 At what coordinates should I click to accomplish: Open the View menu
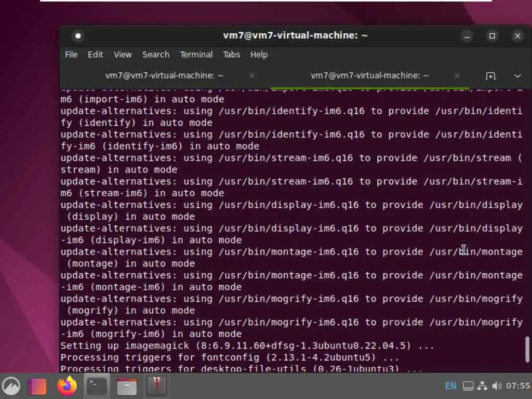123,55
